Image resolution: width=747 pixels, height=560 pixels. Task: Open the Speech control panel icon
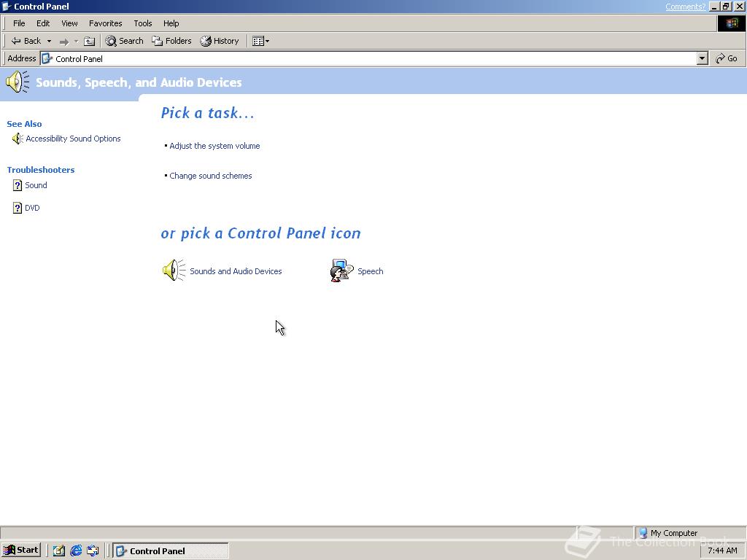342,271
